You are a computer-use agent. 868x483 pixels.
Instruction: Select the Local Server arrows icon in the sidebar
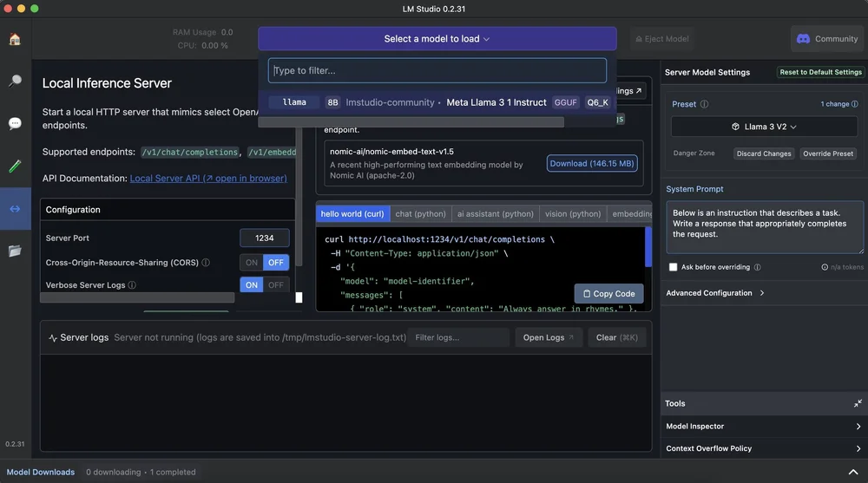(x=15, y=209)
